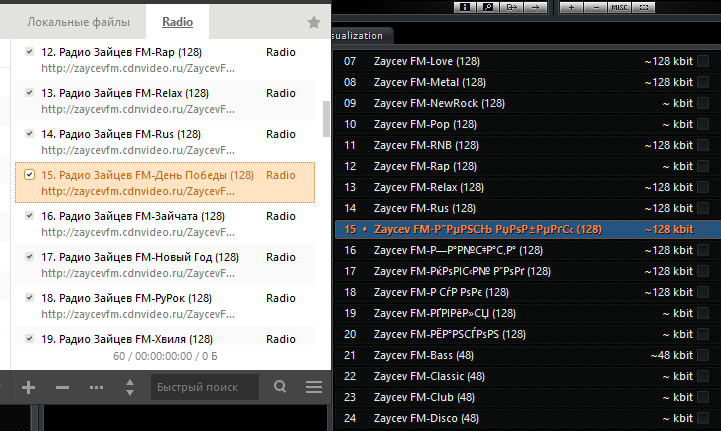This screenshot has height=431, width=721.
Task: Open file info button in Winamp playlist
Action: (x=465, y=7)
